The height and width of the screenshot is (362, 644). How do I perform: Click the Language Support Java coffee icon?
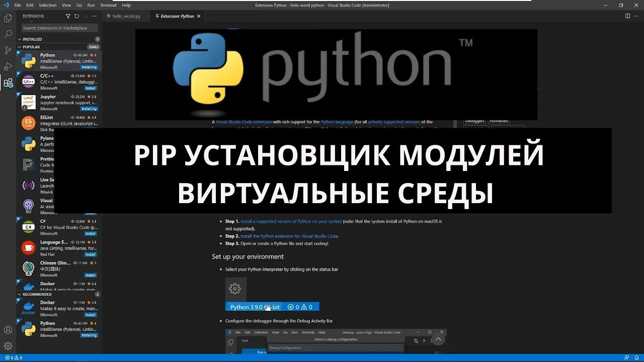(29, 247)
